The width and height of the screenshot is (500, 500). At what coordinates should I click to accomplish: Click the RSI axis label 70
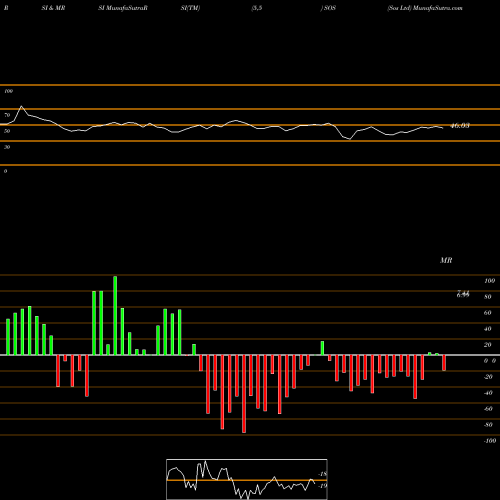click(7, 115)
